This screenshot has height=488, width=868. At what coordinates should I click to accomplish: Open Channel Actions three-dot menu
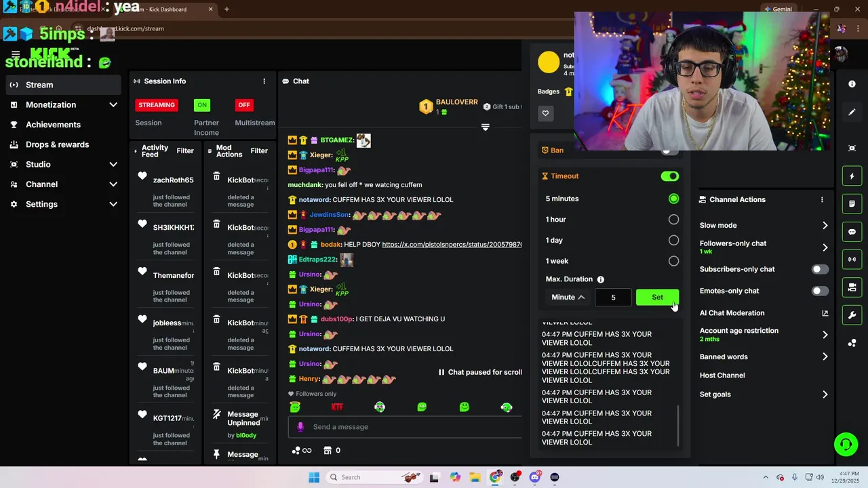822,199
